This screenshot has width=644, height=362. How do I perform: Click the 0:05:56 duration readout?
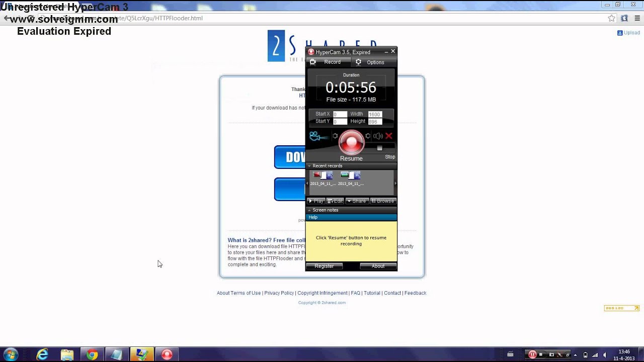point(351,87)
